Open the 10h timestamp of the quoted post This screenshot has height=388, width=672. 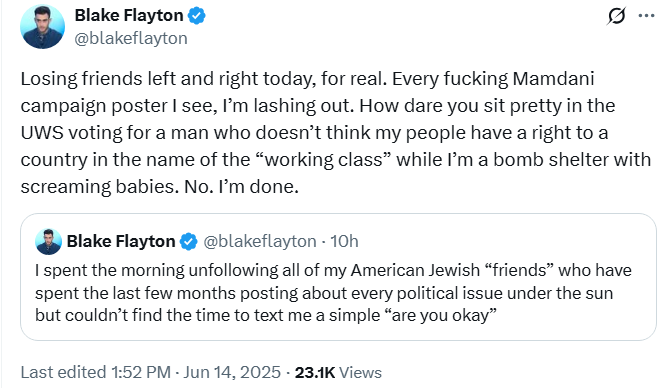pyautogui.click(x=344, y=241)
